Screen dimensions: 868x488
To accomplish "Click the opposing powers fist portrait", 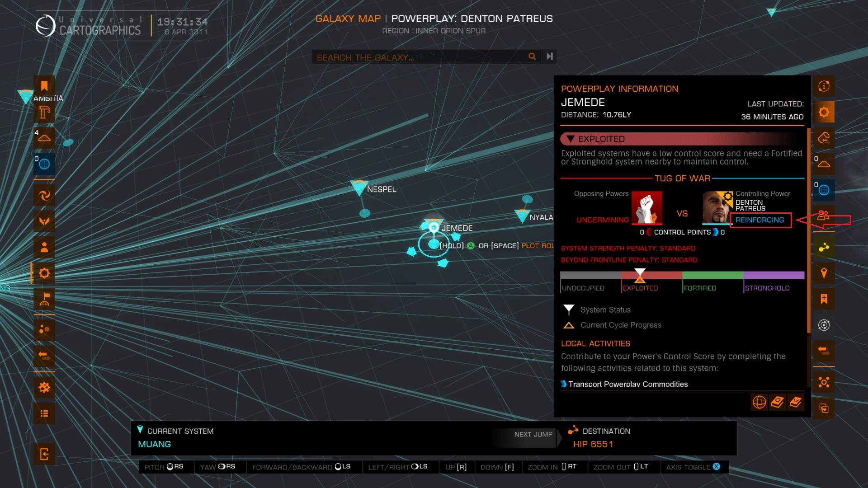I will click(x=647, y=208).
